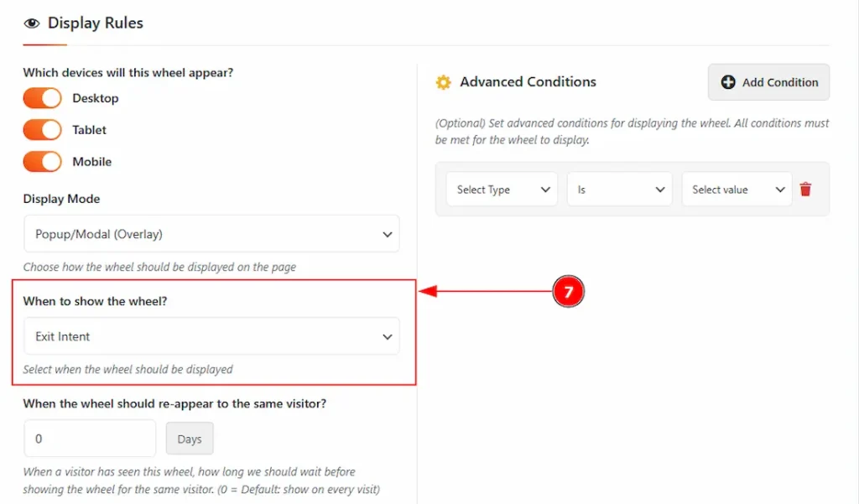The width and height of the screenshot is (859, 504).
Task: Open the Select Type condition dropdown
Action: tap(502, 190)
